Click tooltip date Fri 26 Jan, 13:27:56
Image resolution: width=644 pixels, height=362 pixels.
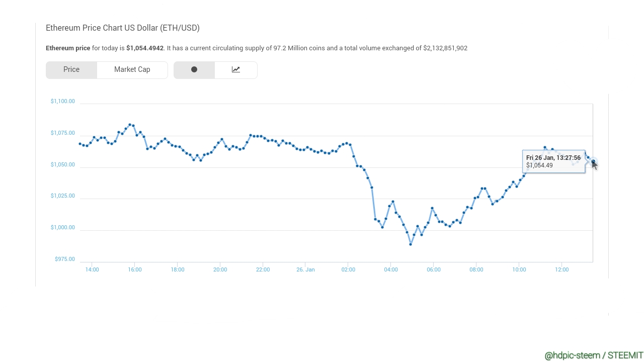(553, 158)
